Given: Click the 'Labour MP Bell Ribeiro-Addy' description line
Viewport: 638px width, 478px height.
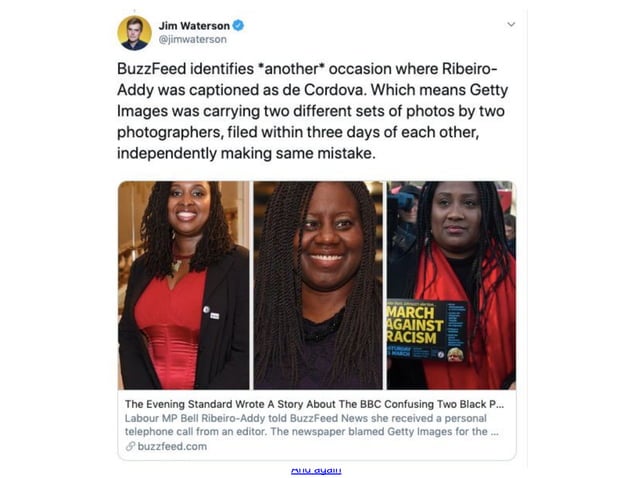Looking at the screenshot, I should click(x=306, y=418).
